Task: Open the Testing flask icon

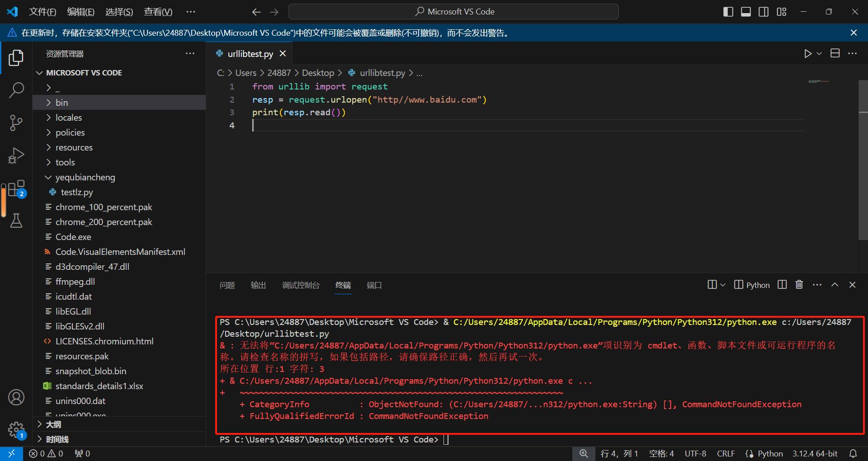Action: point(16,221)
